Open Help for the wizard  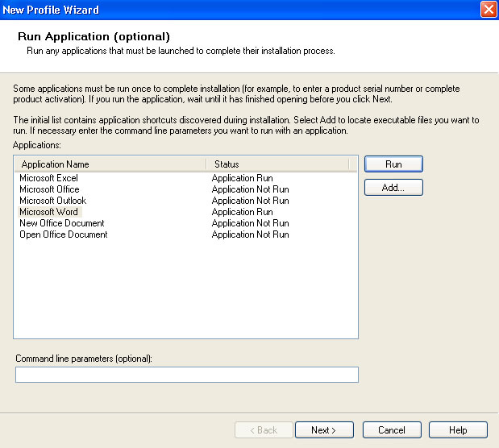(458, 430)
